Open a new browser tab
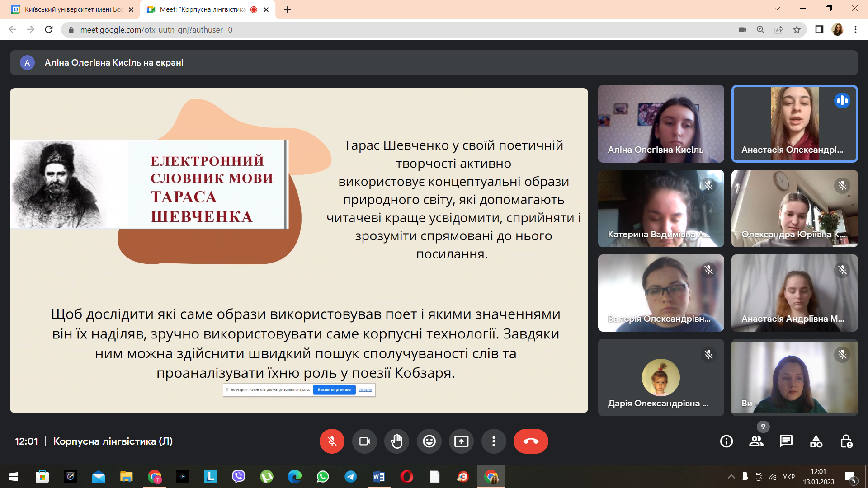Viewport: 868px width, 488px height. coord(288,9)
